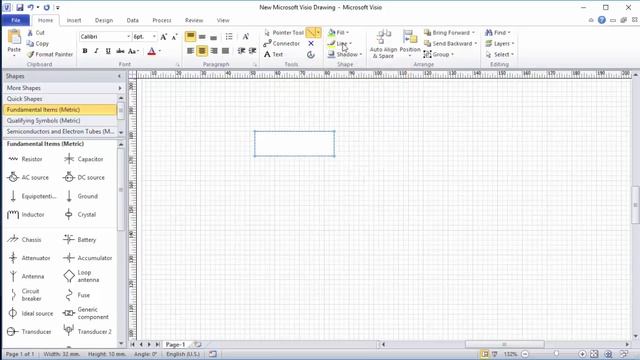
Task: Click the Shrink Font icon
Action: coord(174,37)
